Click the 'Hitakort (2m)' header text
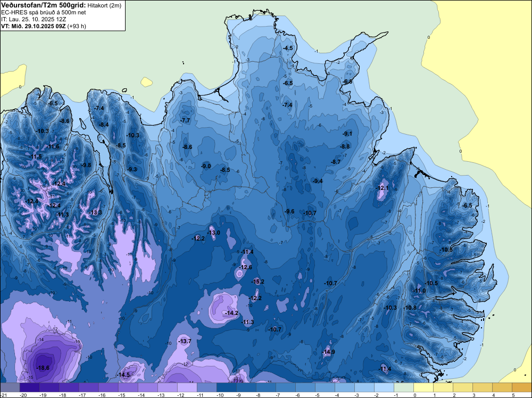Screen dimensions: 532x398 click(x=104, y=5)
